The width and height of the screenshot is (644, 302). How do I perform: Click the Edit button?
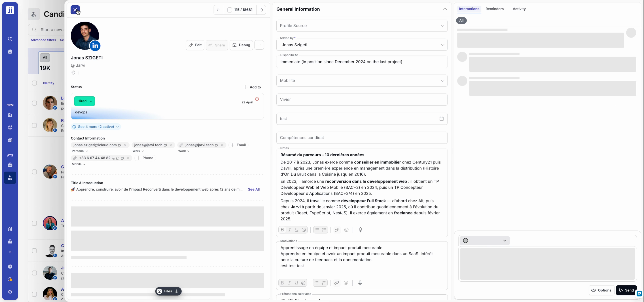(x=195, y=45)
